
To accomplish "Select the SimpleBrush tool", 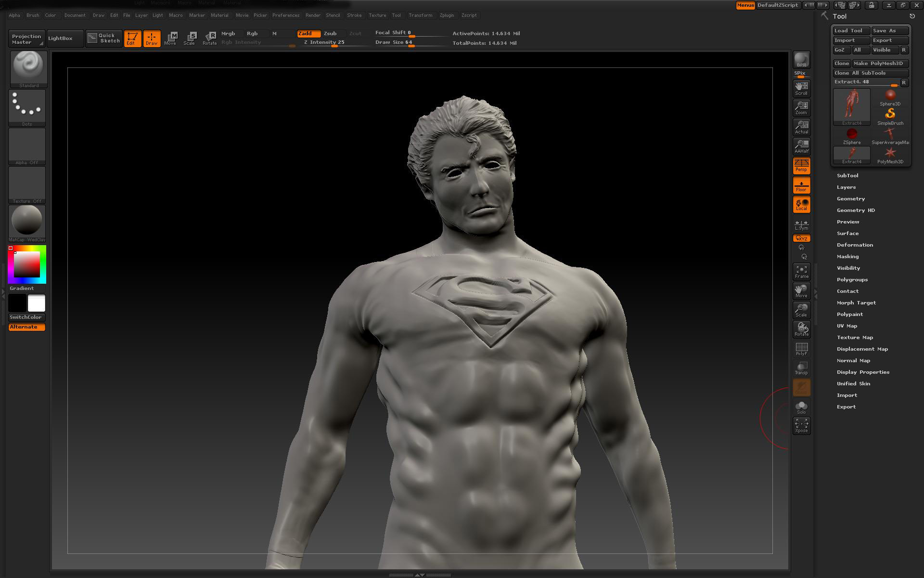I will (x=890, y=117).
